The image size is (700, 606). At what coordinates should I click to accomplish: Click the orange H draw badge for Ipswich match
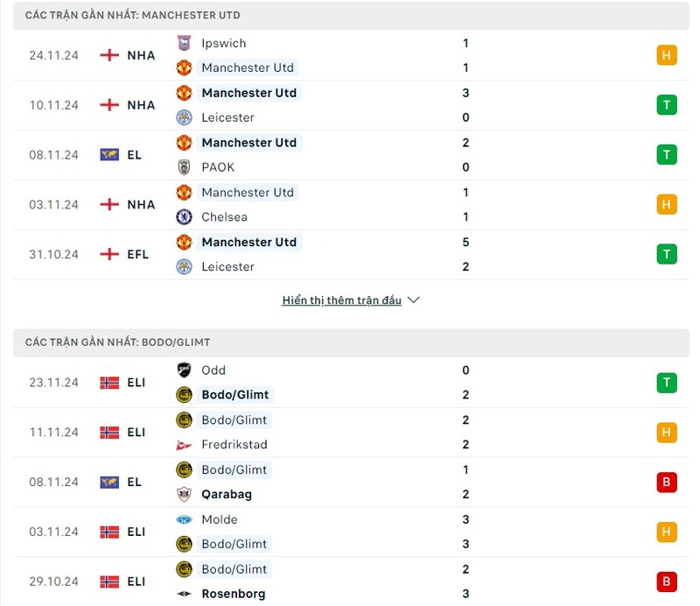tap(667, 55)
